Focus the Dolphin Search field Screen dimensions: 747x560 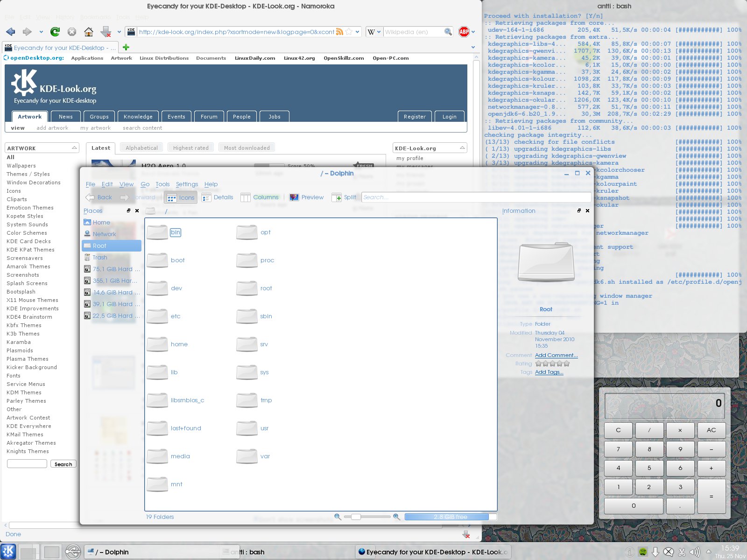[476, 197]
